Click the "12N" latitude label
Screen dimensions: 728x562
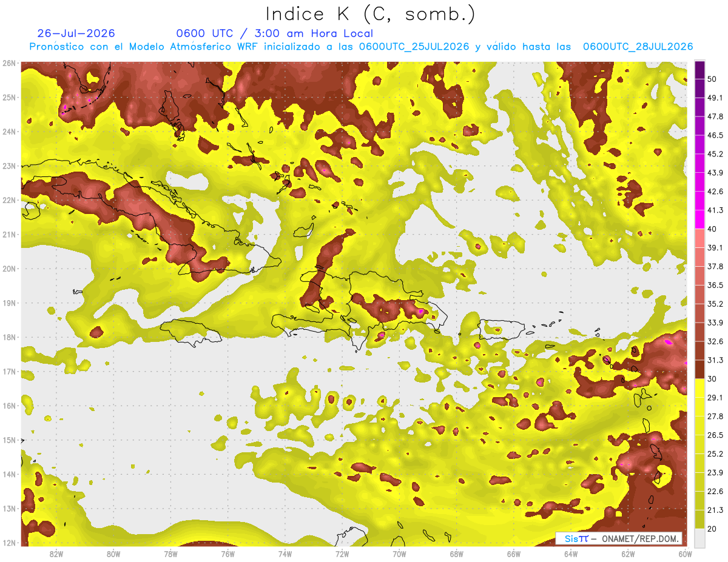[9, 543]
